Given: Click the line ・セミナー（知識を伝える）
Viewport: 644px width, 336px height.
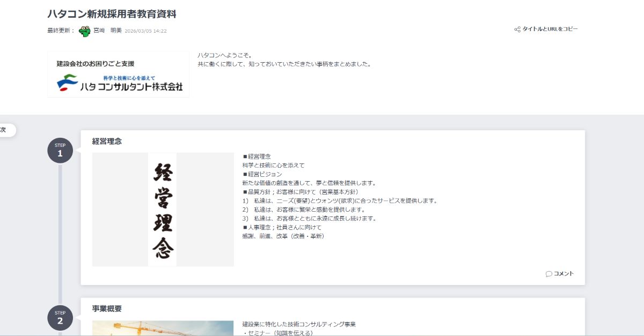Looking at the screenshot, I should tap(277, 333).
